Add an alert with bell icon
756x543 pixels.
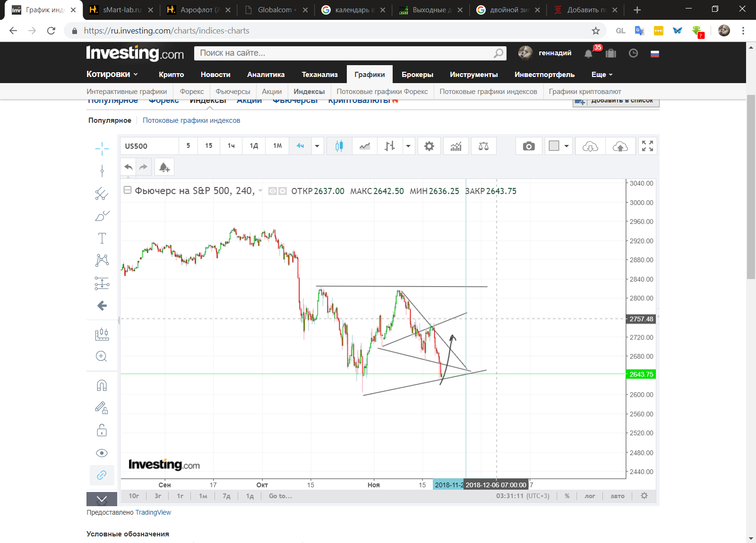(164, 167)
